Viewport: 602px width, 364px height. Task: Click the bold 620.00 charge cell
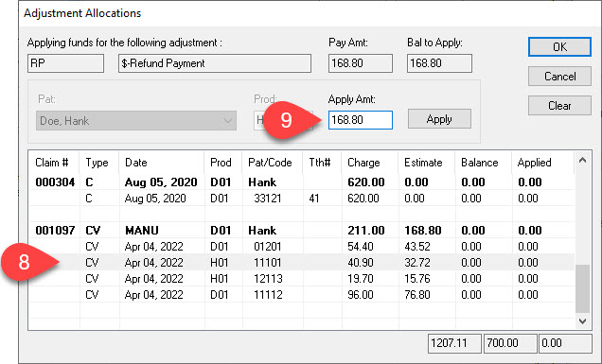(x=366, y=182)
